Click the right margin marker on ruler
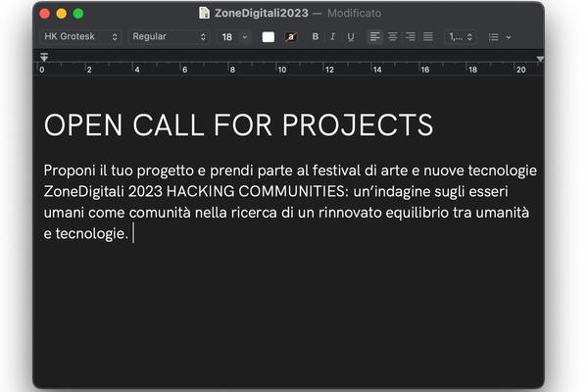This screenshot has width=588, height=392. point(540,59)
